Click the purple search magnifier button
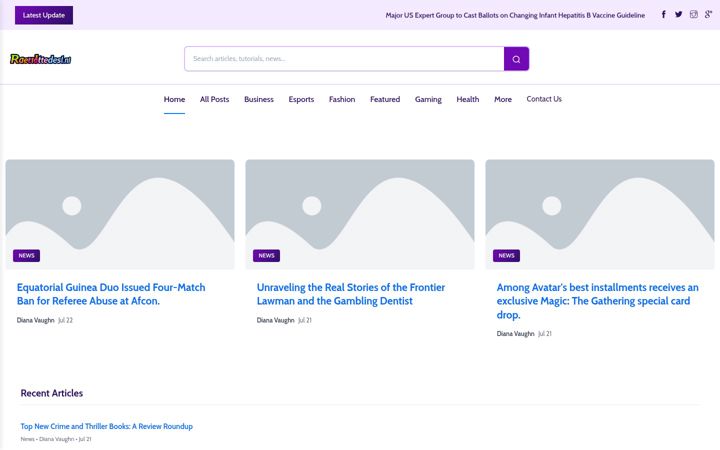Image resolution: width=720 pixels, height=450 pixels. point(516,59)
